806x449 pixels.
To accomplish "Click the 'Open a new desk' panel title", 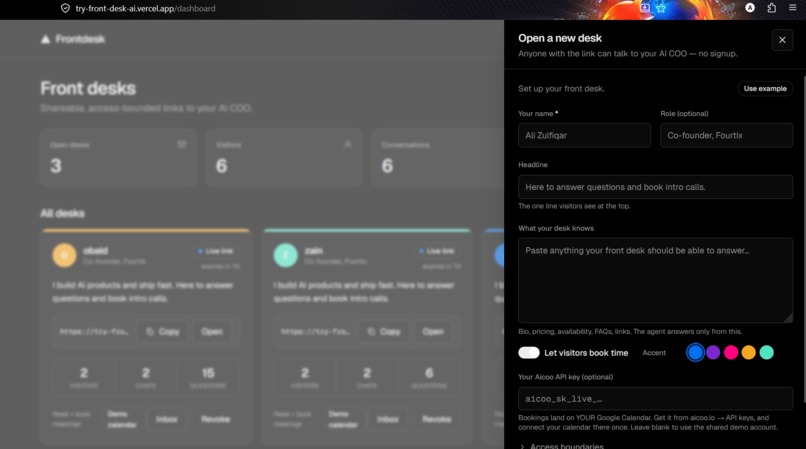I will (x=560, y=38).
